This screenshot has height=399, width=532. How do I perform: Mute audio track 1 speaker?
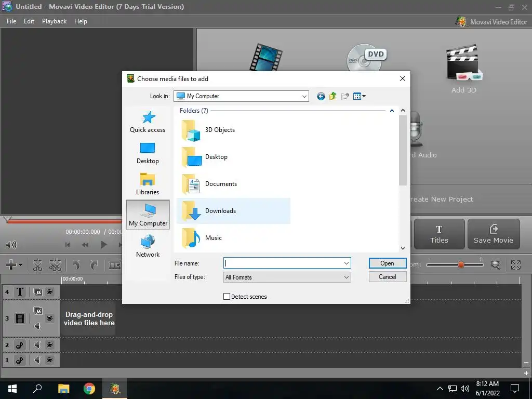pyautogui.click(x=37, y=360)
